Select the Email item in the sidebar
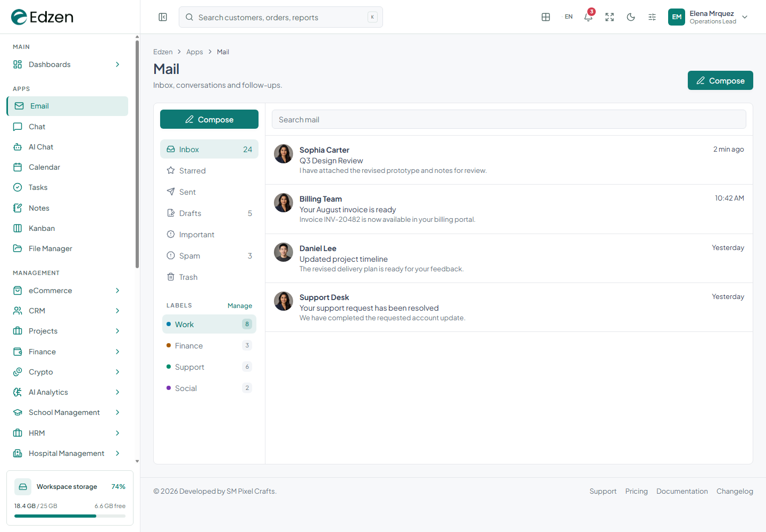766x532 pixels. [67, 106]
